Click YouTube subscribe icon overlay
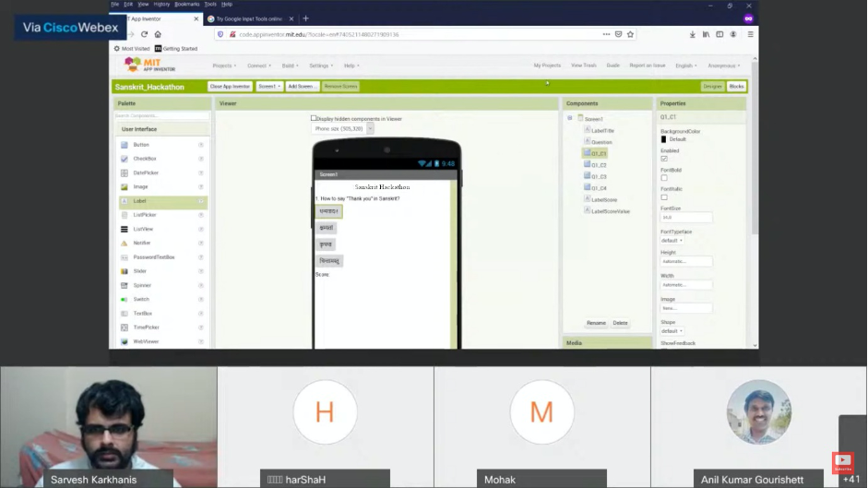The image size is (868, 488). click(x=842, y=462)
